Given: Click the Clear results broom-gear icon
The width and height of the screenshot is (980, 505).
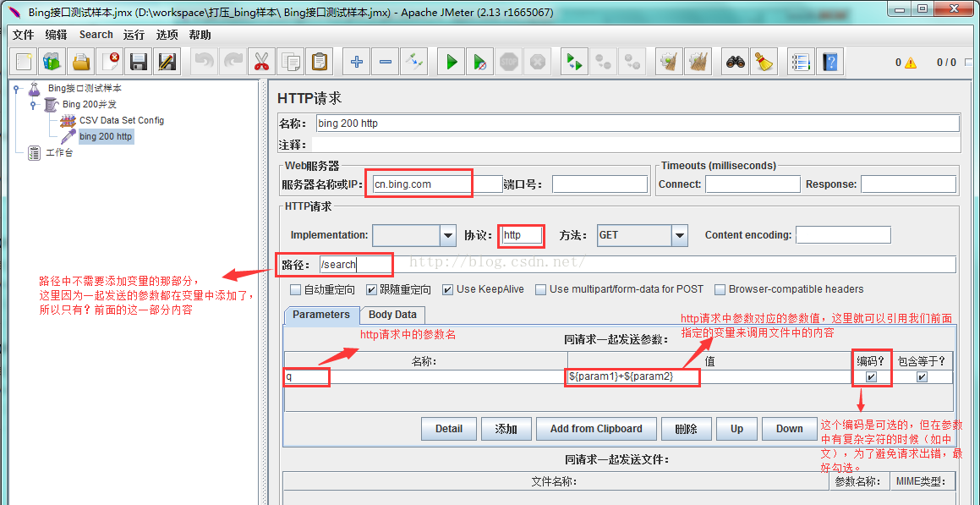Looking at the screenshot, I should [669, 61].
